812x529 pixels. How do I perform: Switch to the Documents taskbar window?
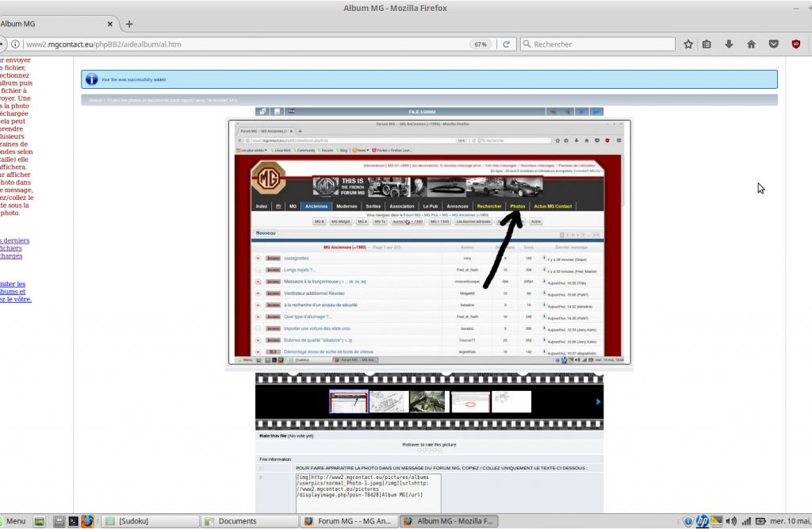[249, 521]
